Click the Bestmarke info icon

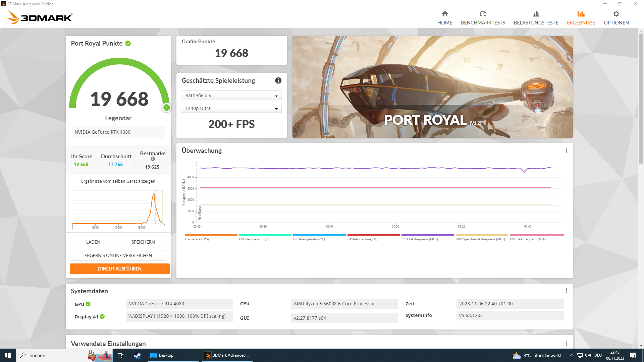click(153, 159)
